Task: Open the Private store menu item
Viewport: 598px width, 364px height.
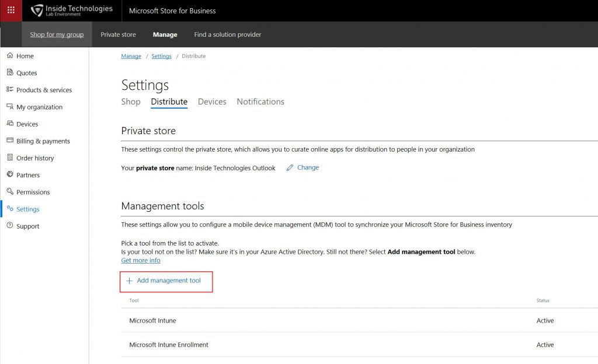Action: 118,34
